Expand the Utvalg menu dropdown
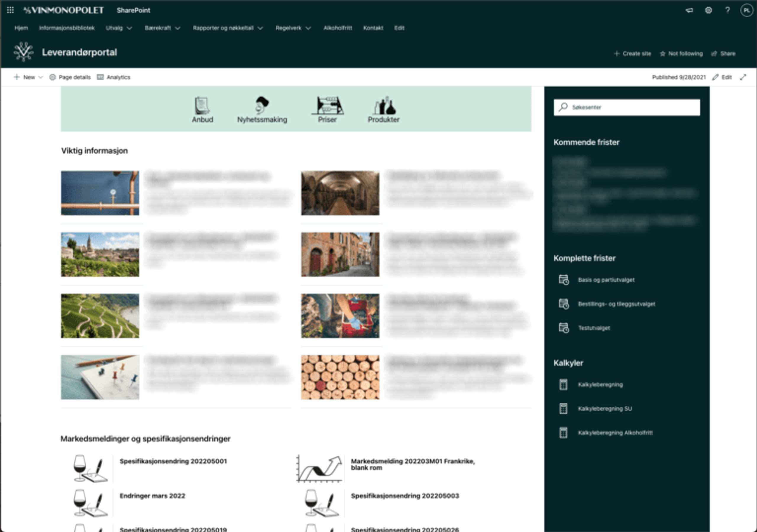 coord(119,28)
